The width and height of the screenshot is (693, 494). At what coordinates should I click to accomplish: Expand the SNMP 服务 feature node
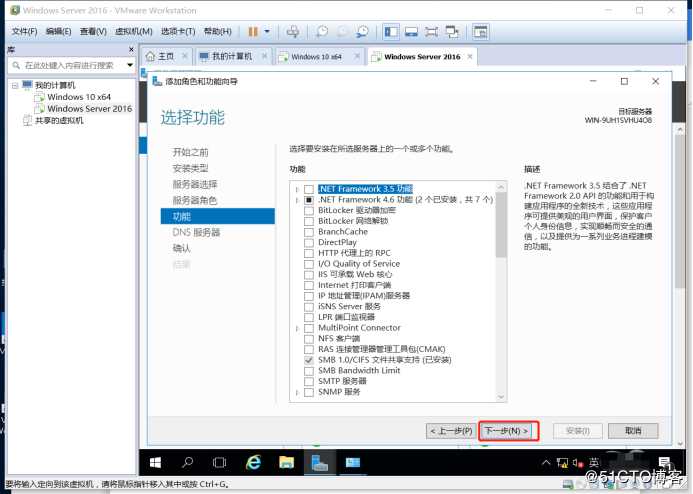click(x=297, y=392)
